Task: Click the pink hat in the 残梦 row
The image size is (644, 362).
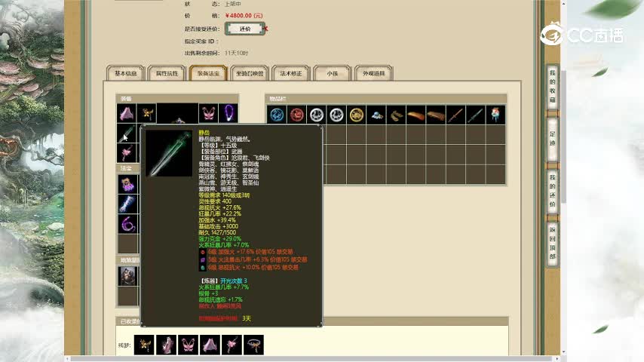Action: point(210,345)
